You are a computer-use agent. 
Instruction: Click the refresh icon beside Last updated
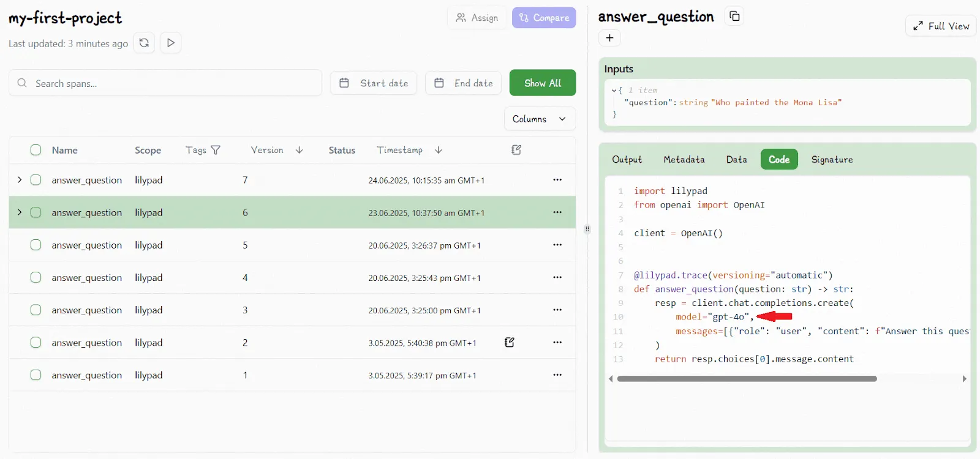click(x=144, y=43)
